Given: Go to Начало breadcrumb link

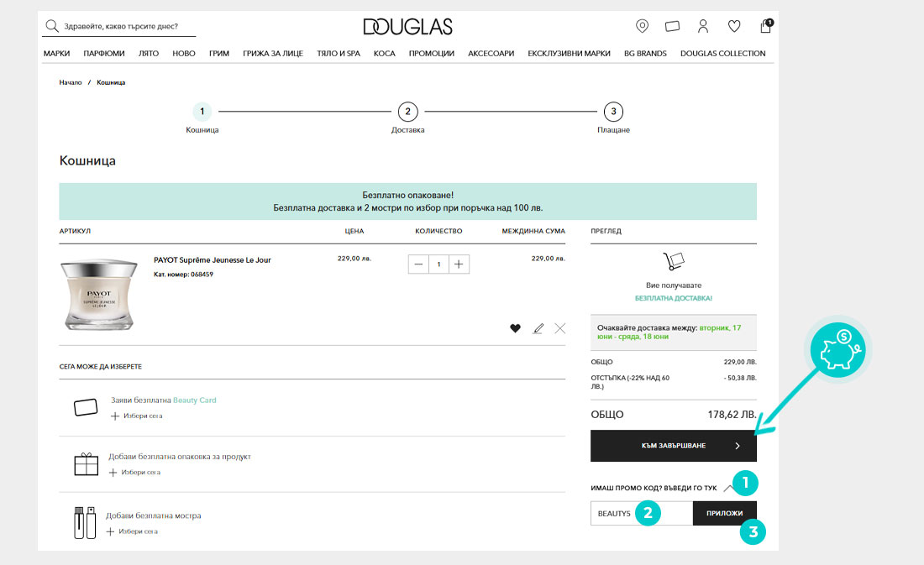Looking at the screenshot, I should coord(70,82).
